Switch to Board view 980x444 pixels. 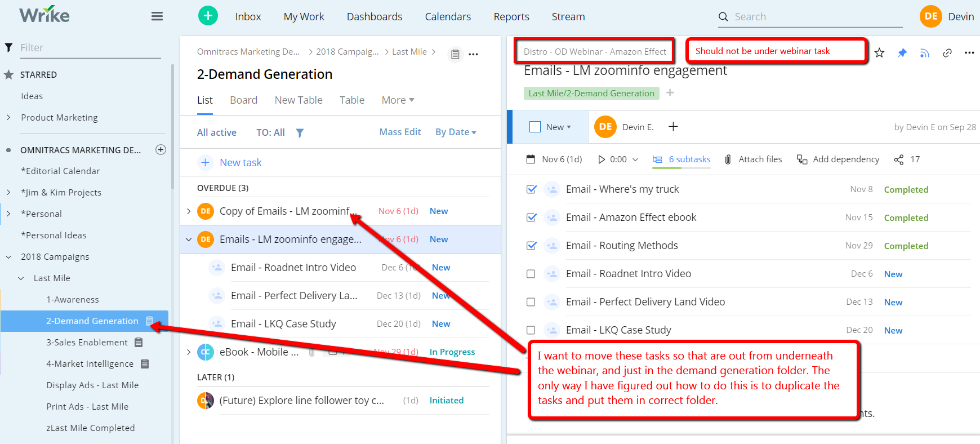click(243, 100)
